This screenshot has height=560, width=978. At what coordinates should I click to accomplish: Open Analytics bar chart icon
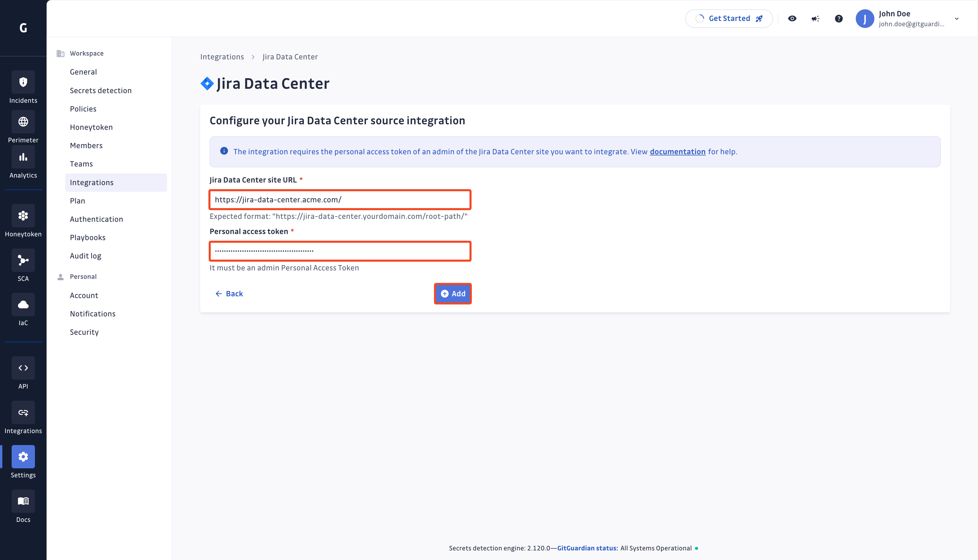click(x=23, y=157)
